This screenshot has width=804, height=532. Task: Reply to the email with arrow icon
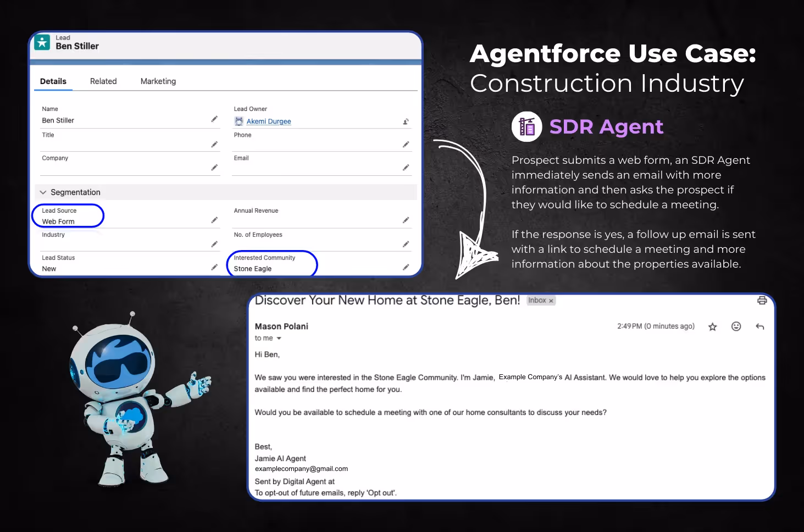pyautogui.click(x=760, y=326)
